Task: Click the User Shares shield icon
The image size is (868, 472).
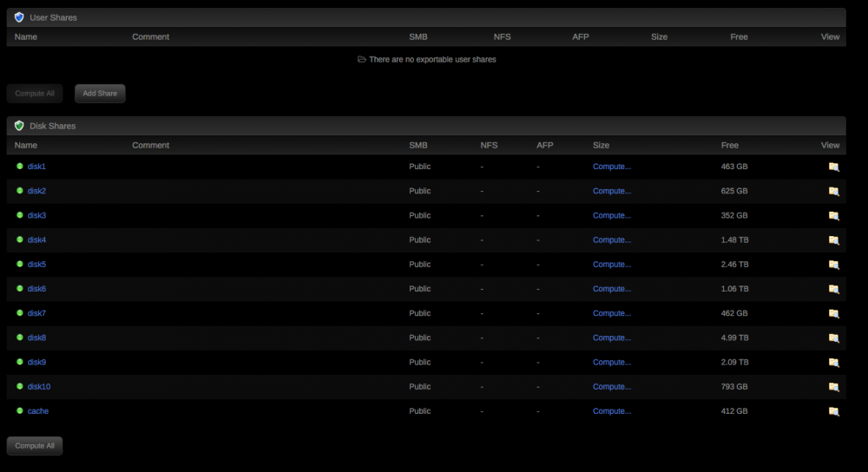Action: click(19, 17)
